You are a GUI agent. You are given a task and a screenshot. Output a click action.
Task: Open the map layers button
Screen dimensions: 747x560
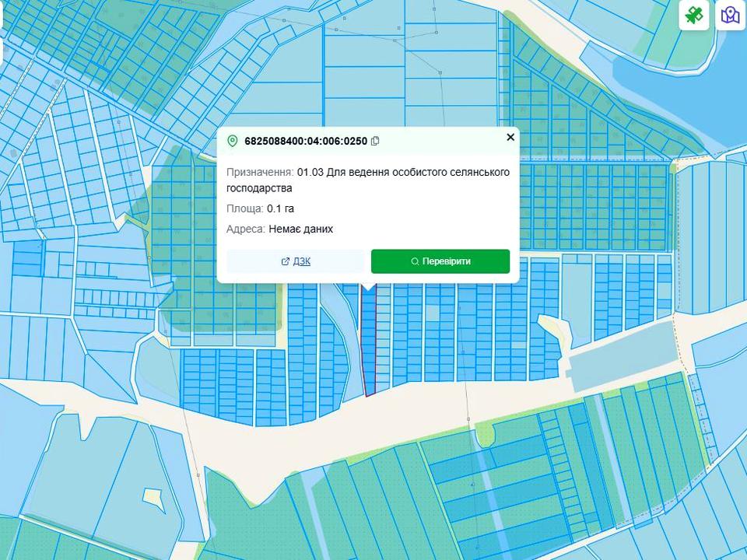click(730, 16)
